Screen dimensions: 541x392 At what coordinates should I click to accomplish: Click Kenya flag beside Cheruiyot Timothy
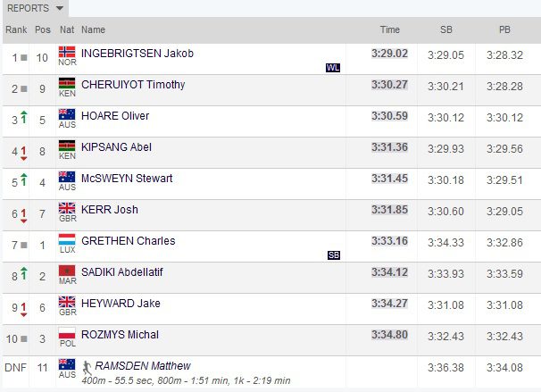pyautogui.click(x=66, y=83)
